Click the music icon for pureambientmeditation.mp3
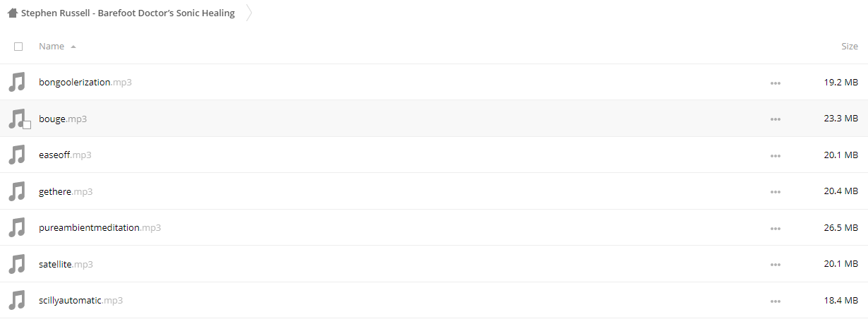868x324 pixels. (x=17, y=227)
